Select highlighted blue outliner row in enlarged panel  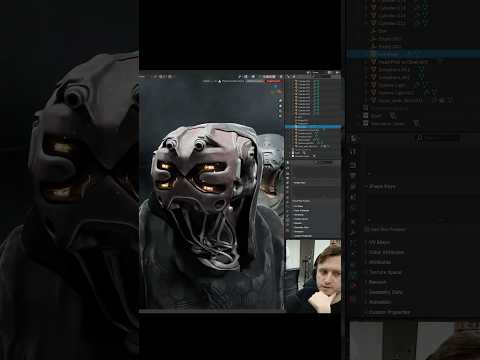point(413,54)
